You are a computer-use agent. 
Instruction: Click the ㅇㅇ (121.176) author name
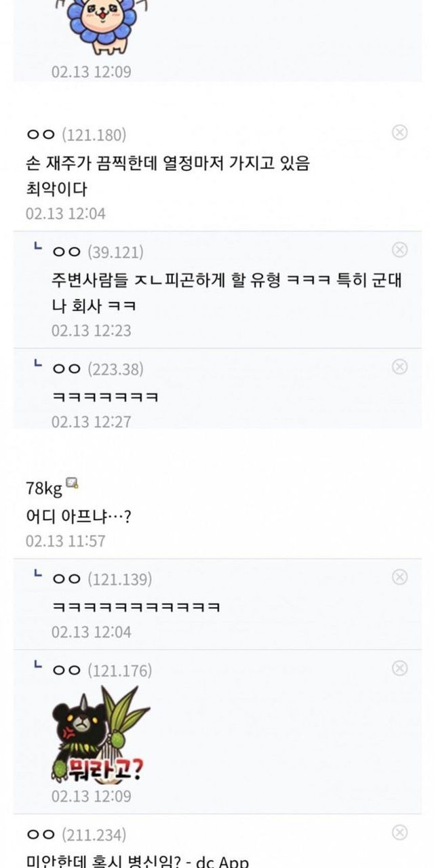(x=102, y=671)
